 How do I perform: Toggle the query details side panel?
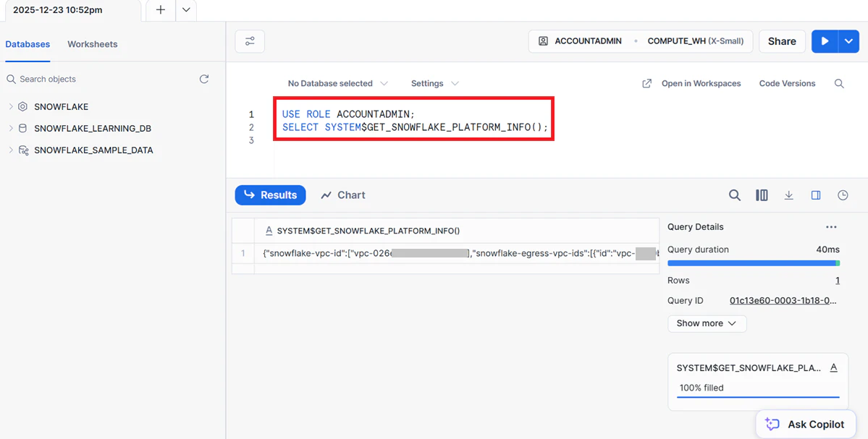tap(816, 195)
